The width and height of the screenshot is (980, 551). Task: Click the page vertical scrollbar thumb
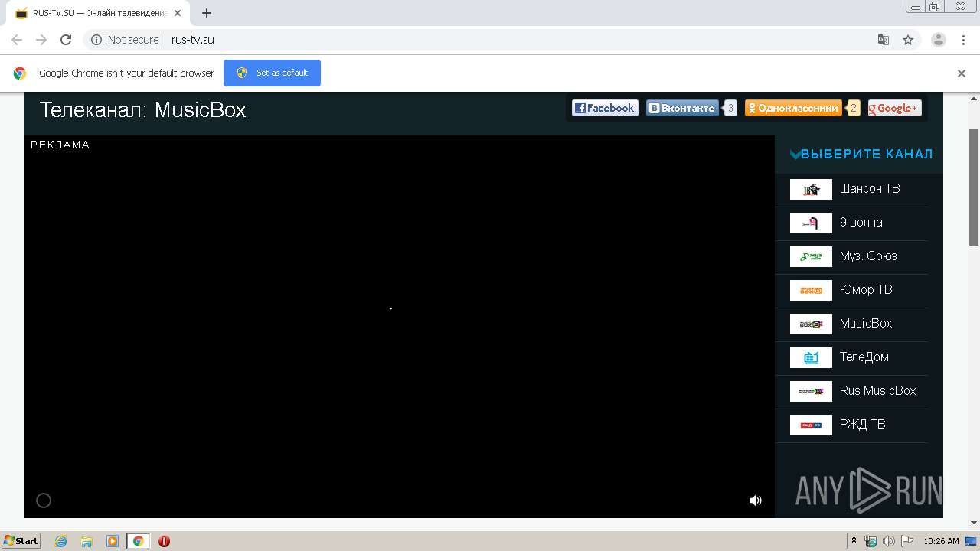(x=974, y=186)
